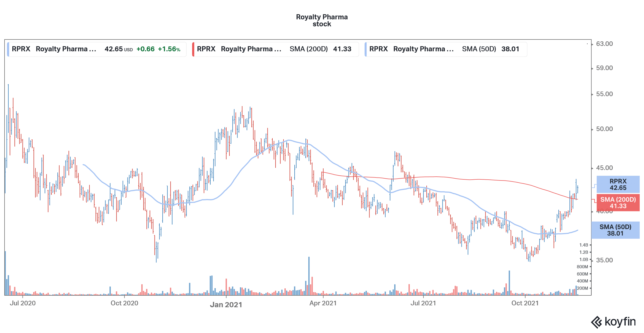Click the 'Royalty Pharma stock' chart title

(322, 20)
